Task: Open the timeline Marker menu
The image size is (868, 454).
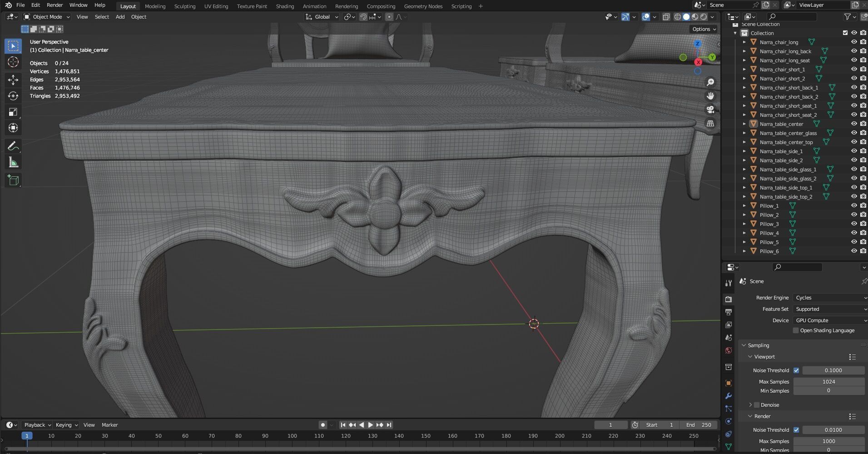Action: [x=109, y=425]
